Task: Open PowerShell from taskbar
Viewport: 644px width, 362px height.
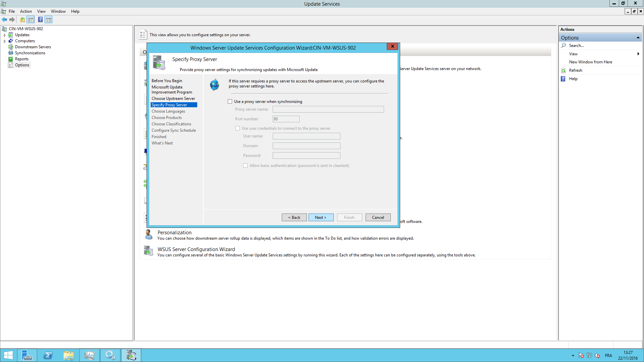Action: (x=48, y=355)
